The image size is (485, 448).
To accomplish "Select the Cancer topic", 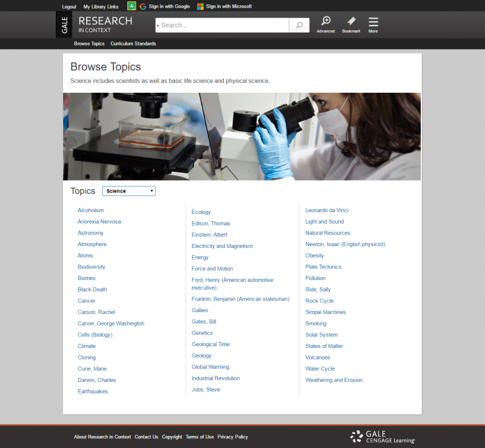I will 86,301.
